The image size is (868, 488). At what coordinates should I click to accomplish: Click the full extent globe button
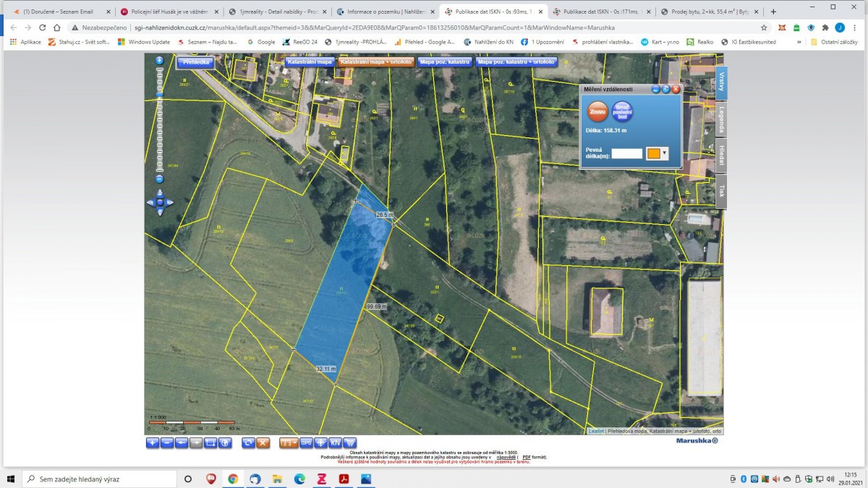coord(225,442)
